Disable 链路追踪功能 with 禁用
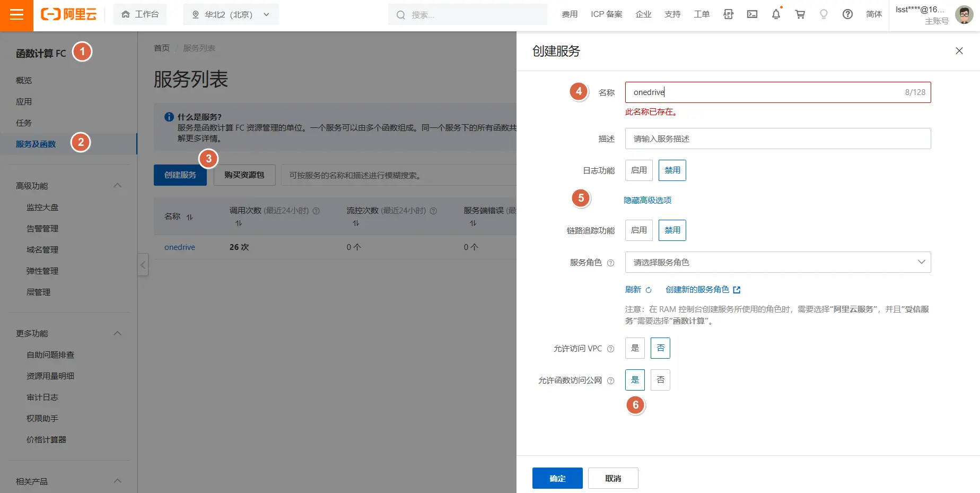Image resolution: width=980 pixels, height=493 pixels. click(672, 230)
